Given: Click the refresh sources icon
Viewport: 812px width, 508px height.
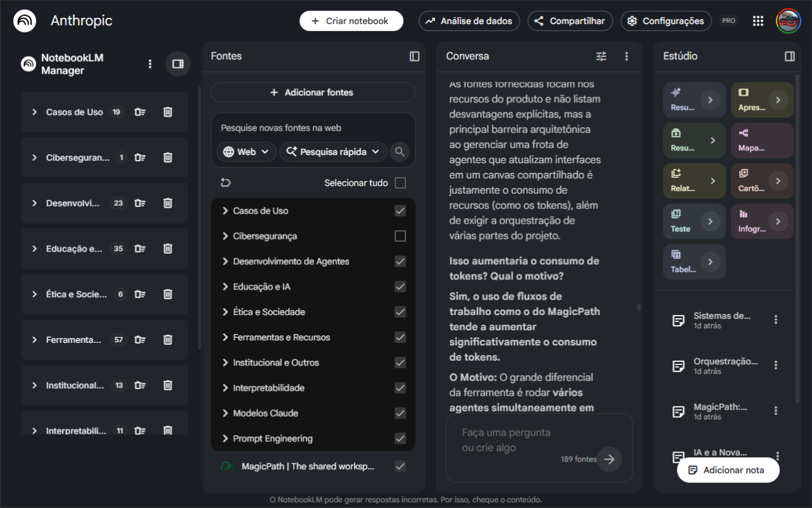Looking at the screenshot, I should pos(226,183).
